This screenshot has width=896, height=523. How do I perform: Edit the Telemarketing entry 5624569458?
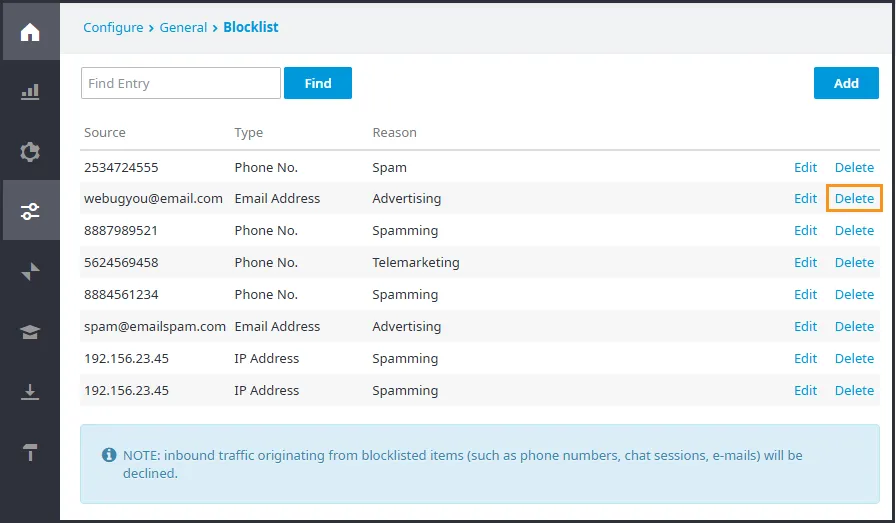click(x=806, y=262)
